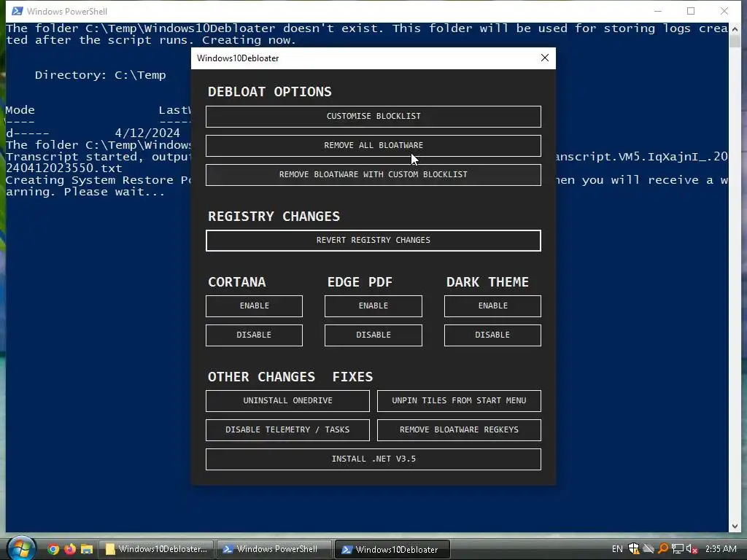Open the network tray icon

[678, 549]
